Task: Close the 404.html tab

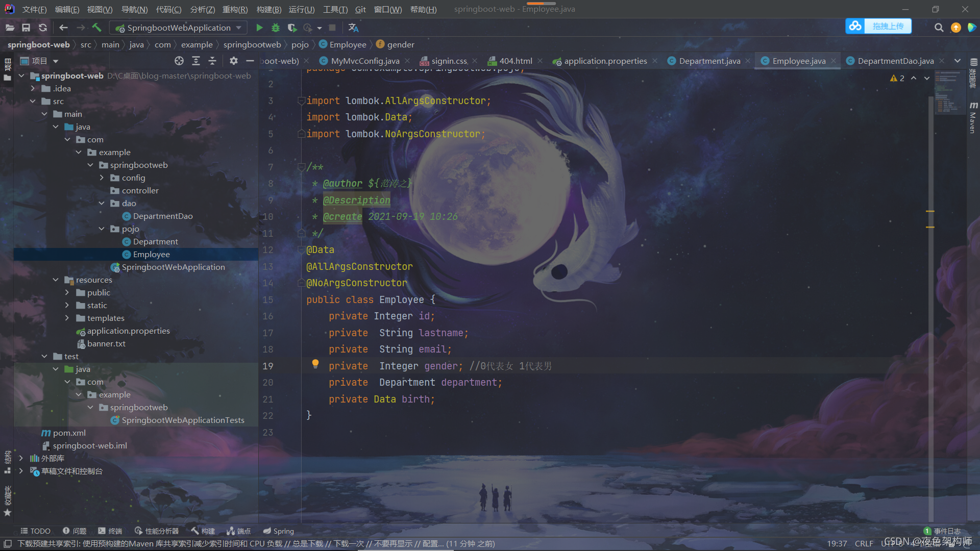Action: pos(540,61)
